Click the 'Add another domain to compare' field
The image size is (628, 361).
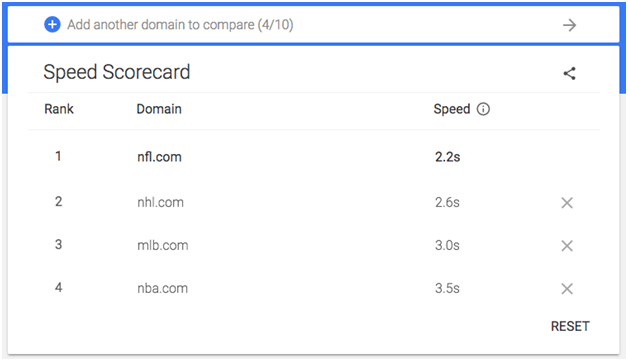314,25
